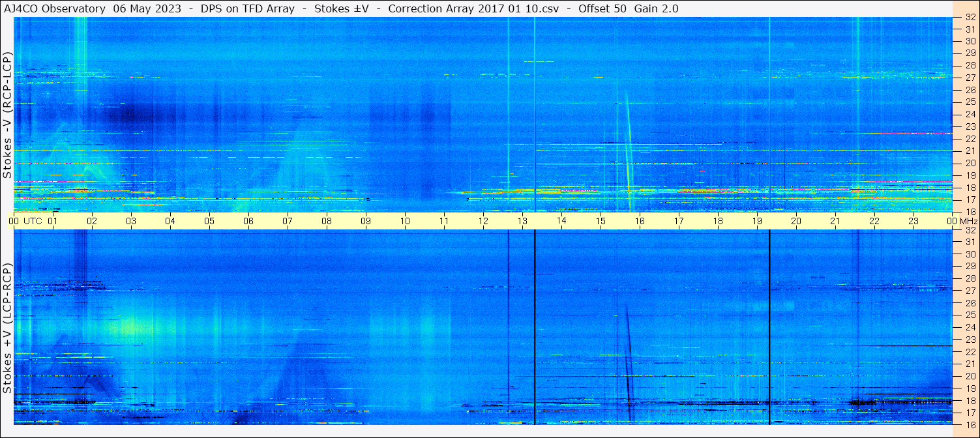This screenshot has height=438, width=980.
Task: Select 22 MHz label of upper Stokes -V panel
Action: (970, 139)
